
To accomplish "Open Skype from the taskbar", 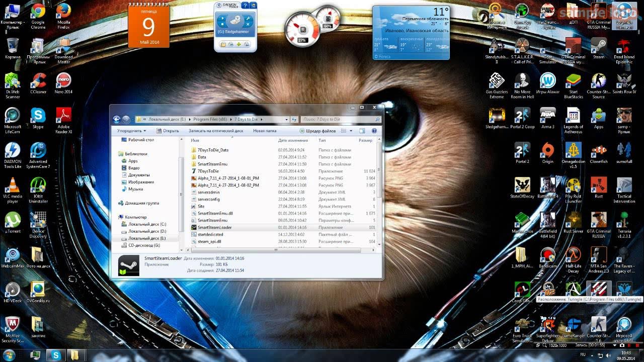I will click(56, 355).
